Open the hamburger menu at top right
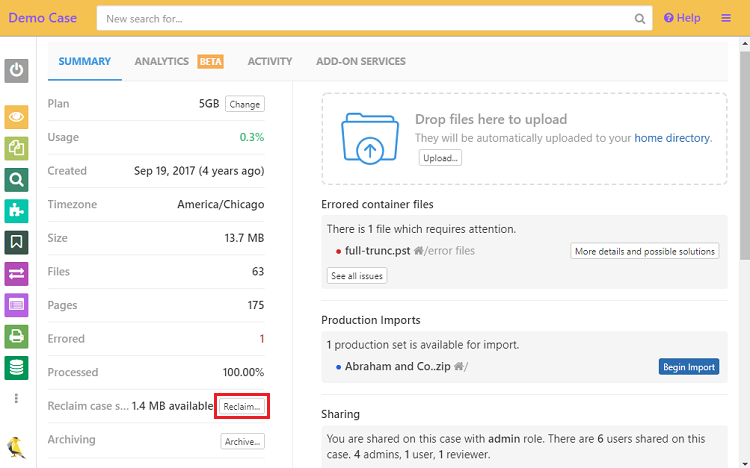 pos(726,18)
